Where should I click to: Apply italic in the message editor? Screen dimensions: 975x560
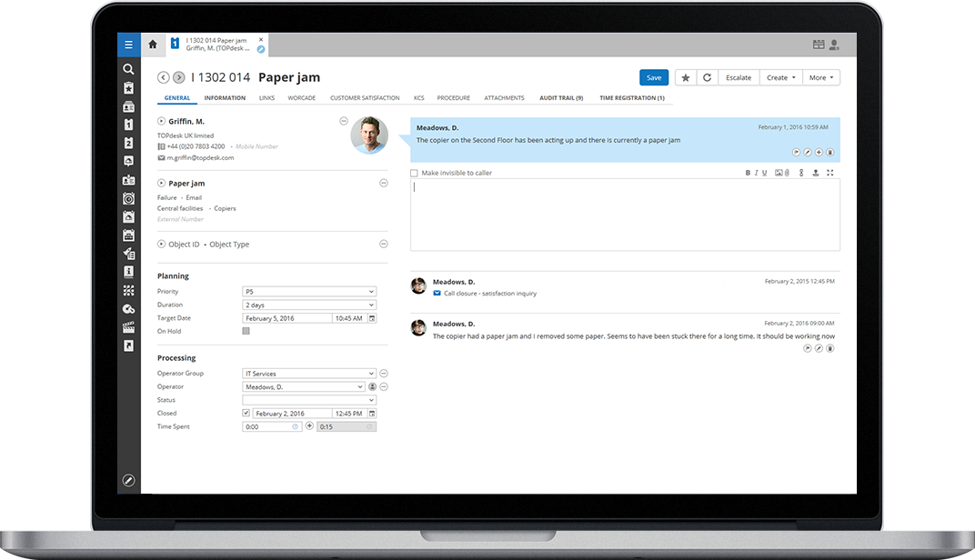pyautogui.click(x=756, y=173)
